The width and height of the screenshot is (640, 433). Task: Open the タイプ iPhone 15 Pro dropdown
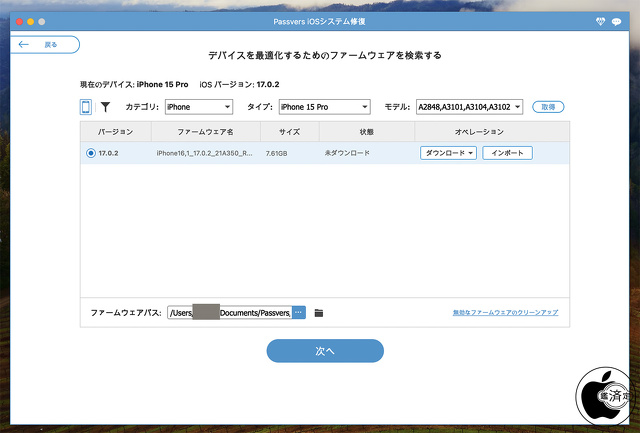point(324,107)
